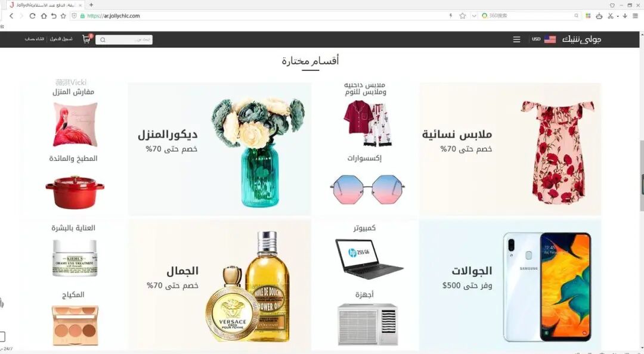Select the scissors screenshot tool
Image resolution: width=644 pixels, height=354 pixels.
611,15
